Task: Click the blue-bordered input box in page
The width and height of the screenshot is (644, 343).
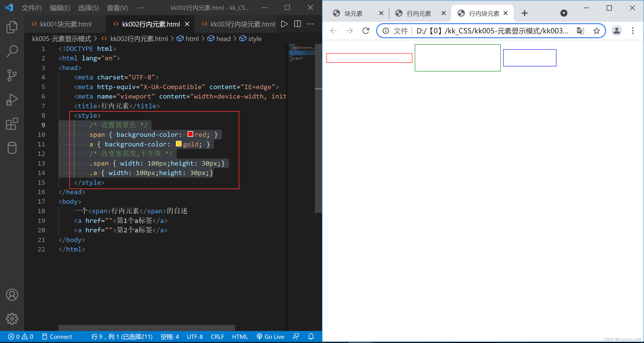Action: [529, 58]
